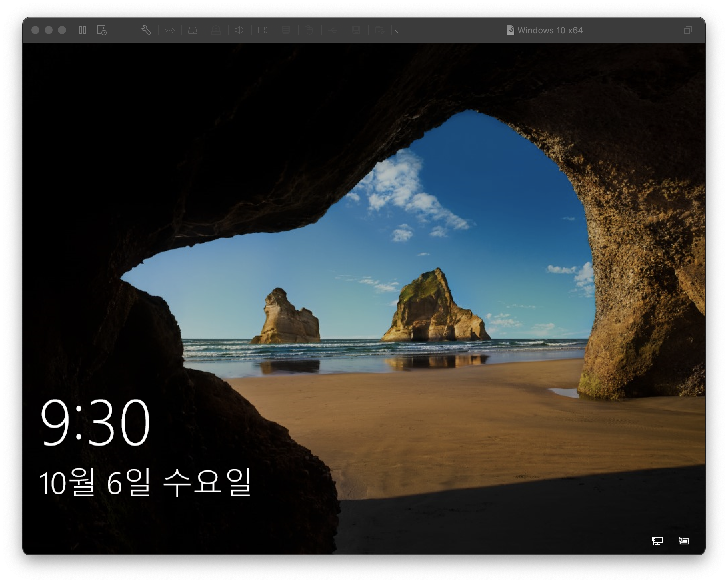728x583 pixels.
Task: Pause the Windows 10 virtual machine
Action: pyautogui.click(x=83, y=30)
